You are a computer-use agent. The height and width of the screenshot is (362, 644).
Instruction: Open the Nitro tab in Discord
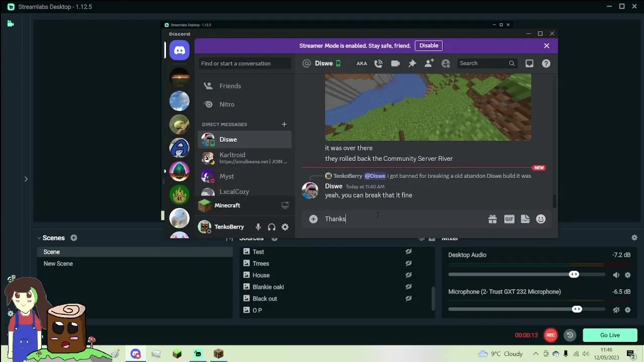pyautogui.click(x=245, y=104)
